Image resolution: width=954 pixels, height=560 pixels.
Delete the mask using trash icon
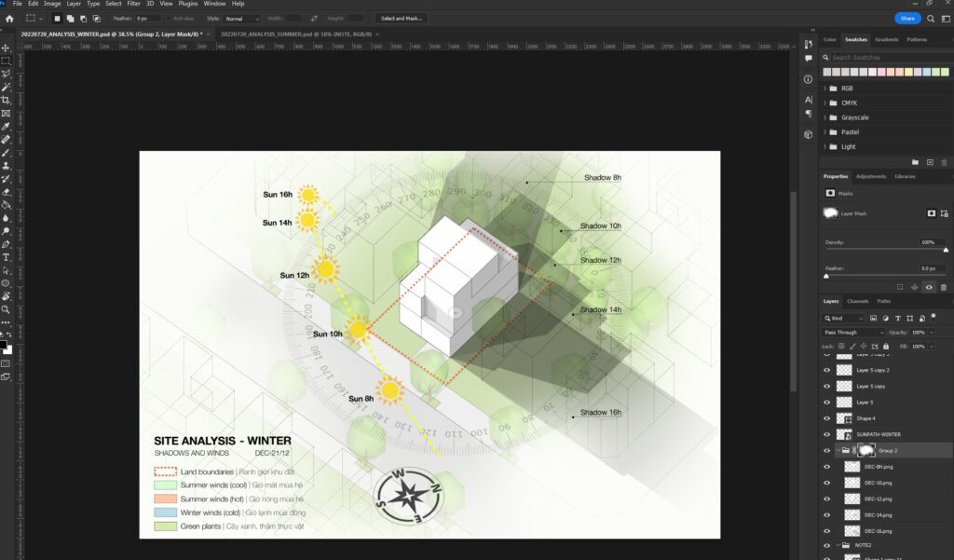pyautogui.click(x=944, y=287)
